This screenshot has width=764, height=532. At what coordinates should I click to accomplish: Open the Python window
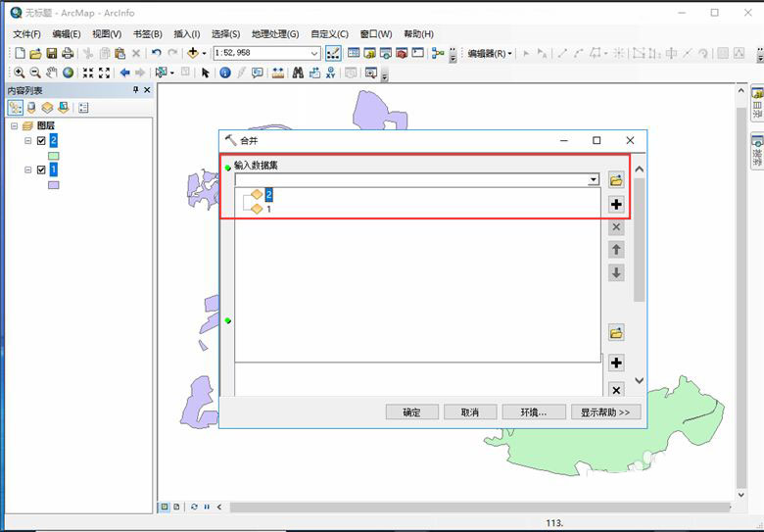[x=417, y=53]
